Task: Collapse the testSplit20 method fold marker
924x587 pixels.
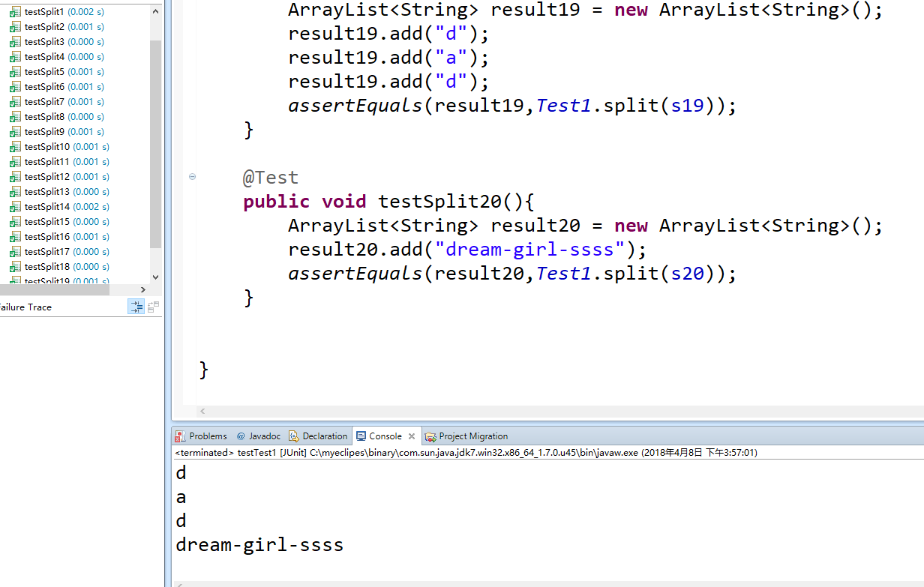Action: [193, 177]
